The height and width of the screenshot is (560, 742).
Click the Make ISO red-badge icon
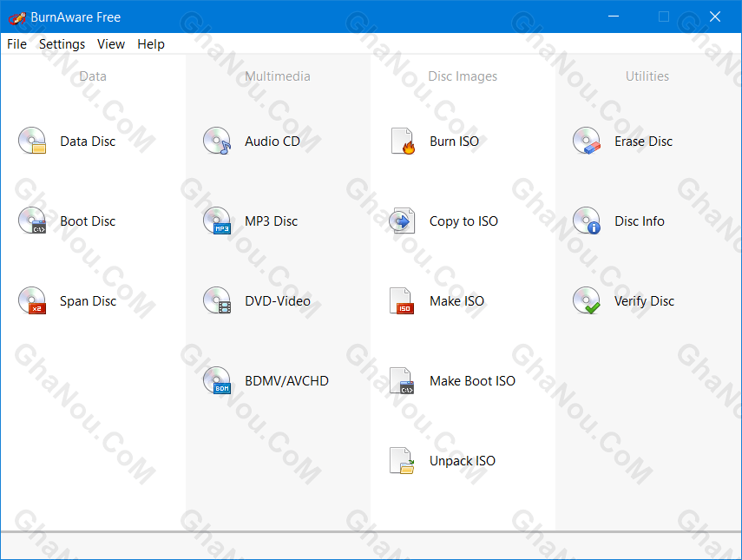(x=402, y=301)
